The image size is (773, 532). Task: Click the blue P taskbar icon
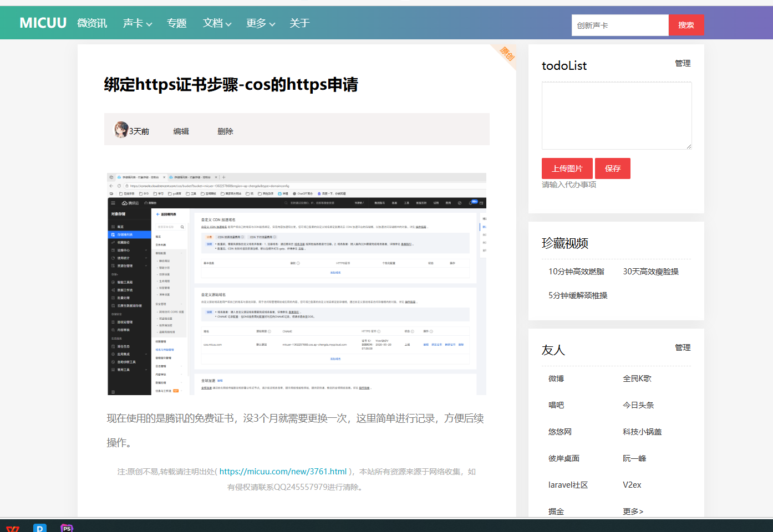point(40,528)
